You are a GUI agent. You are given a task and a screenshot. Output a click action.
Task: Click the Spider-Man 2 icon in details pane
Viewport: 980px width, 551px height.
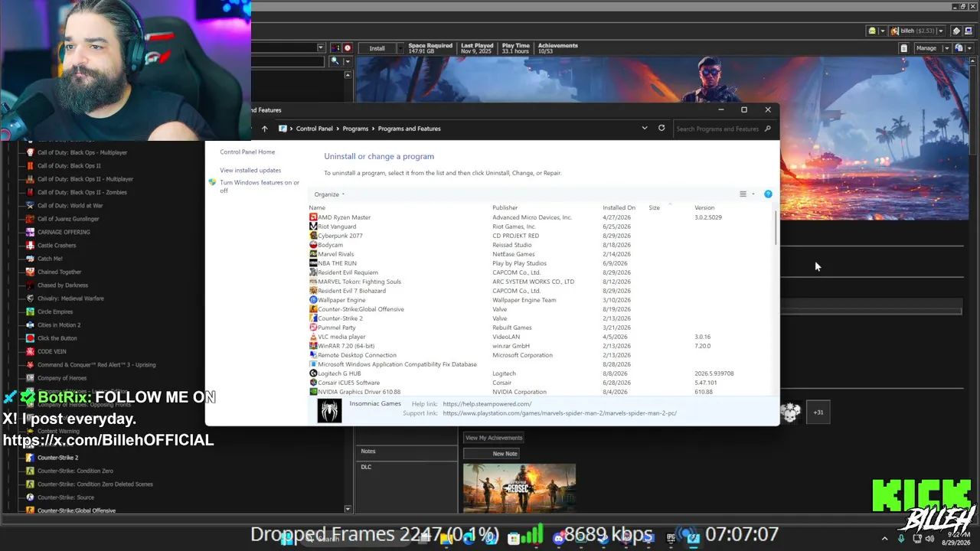point(329,411)
